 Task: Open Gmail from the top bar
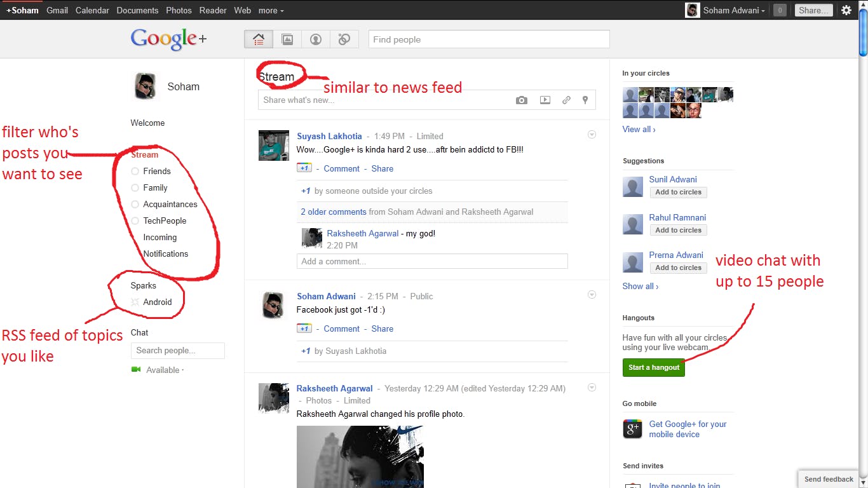point(57,10)
